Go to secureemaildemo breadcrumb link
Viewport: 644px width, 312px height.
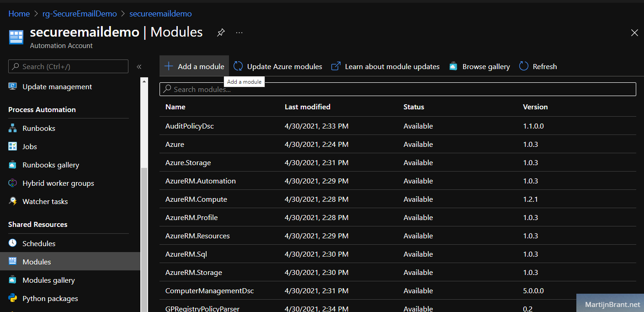pos(160,14)
